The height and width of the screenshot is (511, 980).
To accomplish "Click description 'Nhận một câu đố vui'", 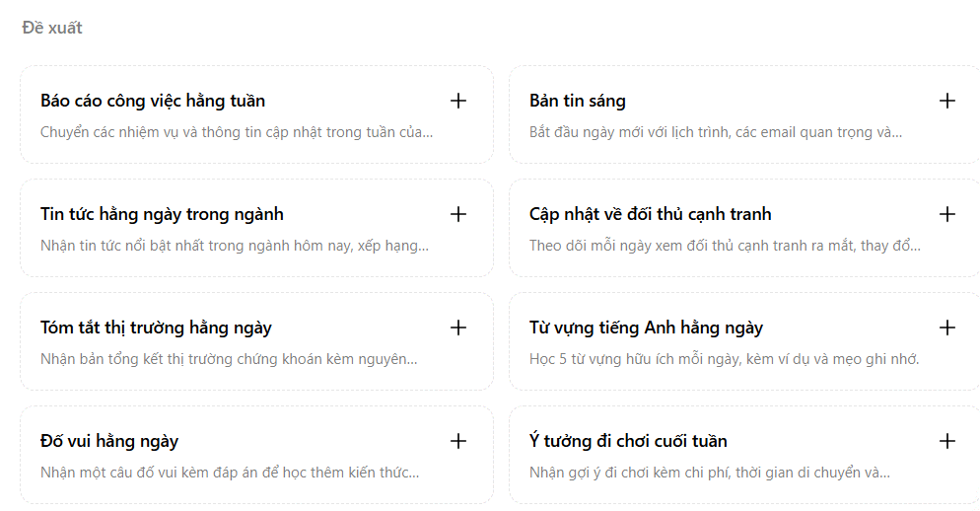I will tap(230, 473).
